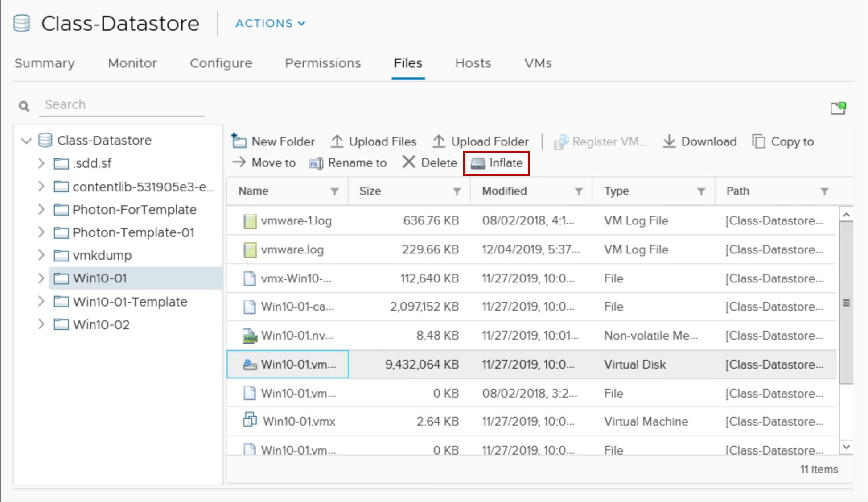Filter the Size column
Viewport: 868px width, 502px height.
[457, 191]
